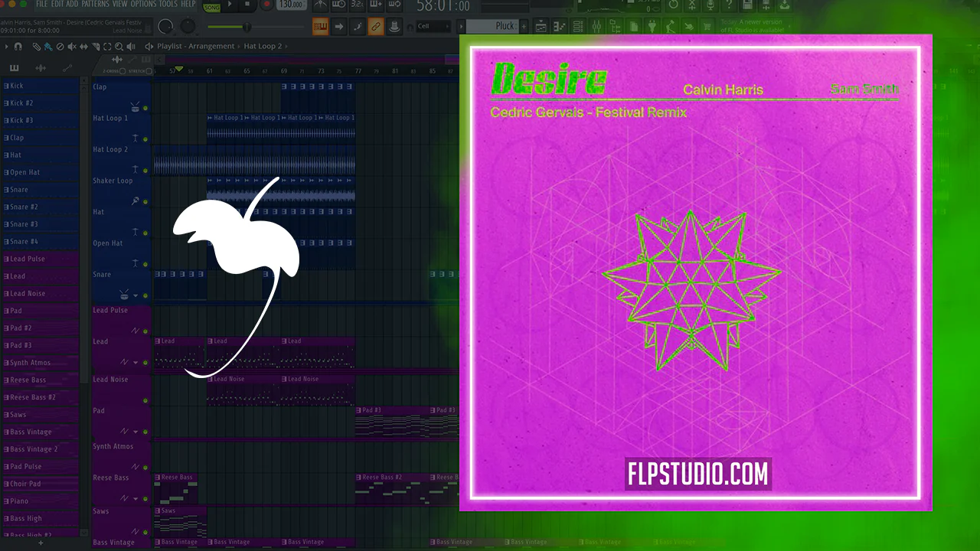Select the paint brush tool in playlist
This screenshot has width=980, height=551.
tap(48, 47)
